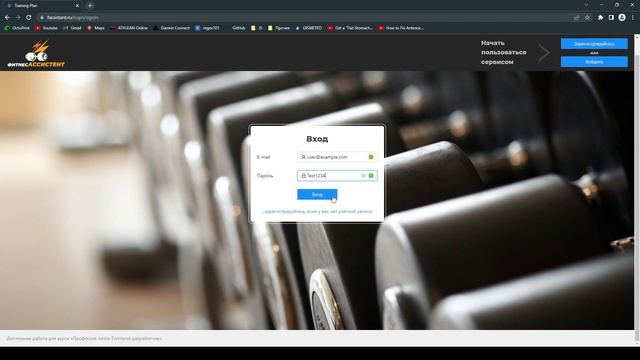Screen dimensions: 640x360
Task: Click the register link below login form
Action: pyautogui.click(x=317, y=211)
